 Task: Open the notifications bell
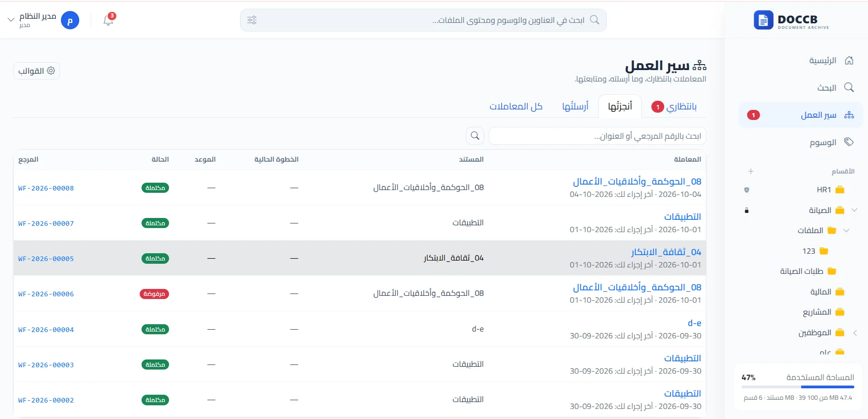pyautogui.click(x=108, y=20)
